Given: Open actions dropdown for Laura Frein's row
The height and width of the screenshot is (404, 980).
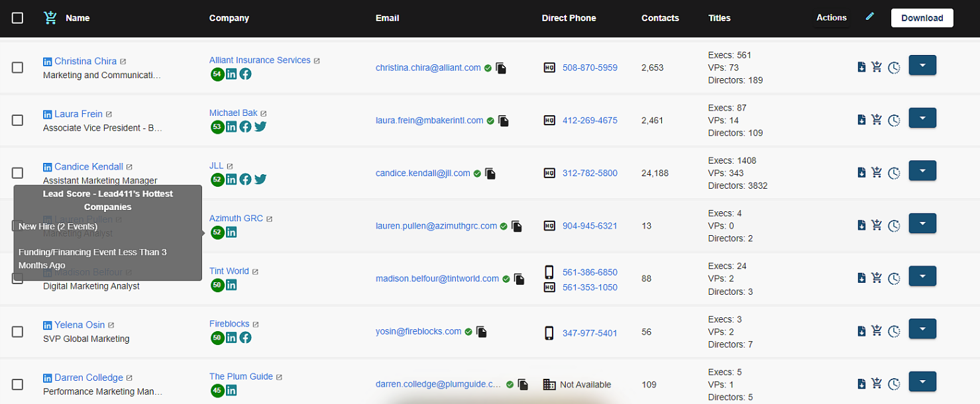Looking at the screenshot, I should (x=922, y=118).
